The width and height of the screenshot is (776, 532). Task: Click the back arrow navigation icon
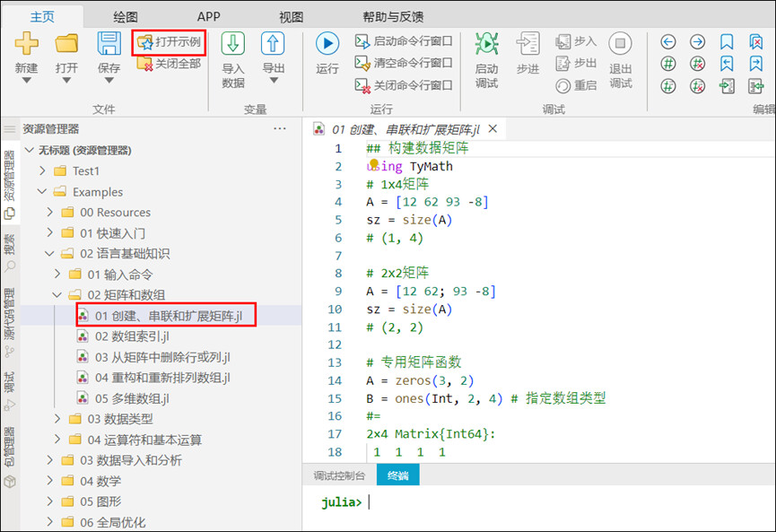click(x=668, y=41)
